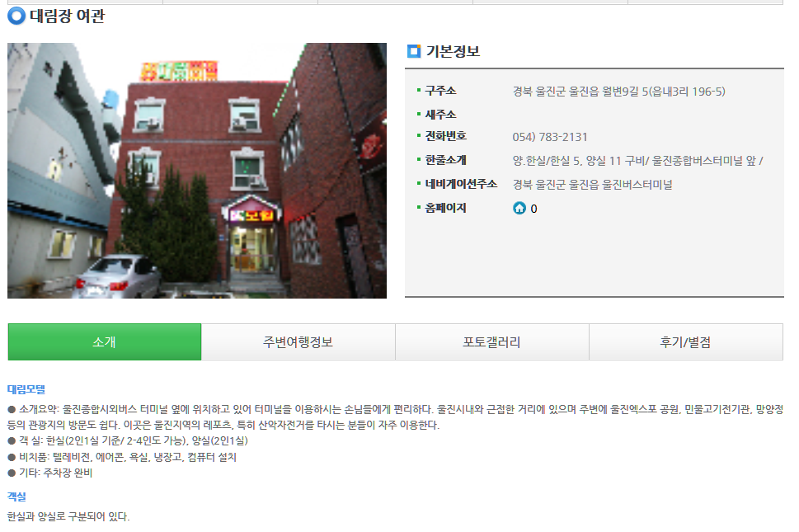Screen dimensions: 799x532
Task: Select the 후기/별점 tab
Action: (x=685, y=342)
